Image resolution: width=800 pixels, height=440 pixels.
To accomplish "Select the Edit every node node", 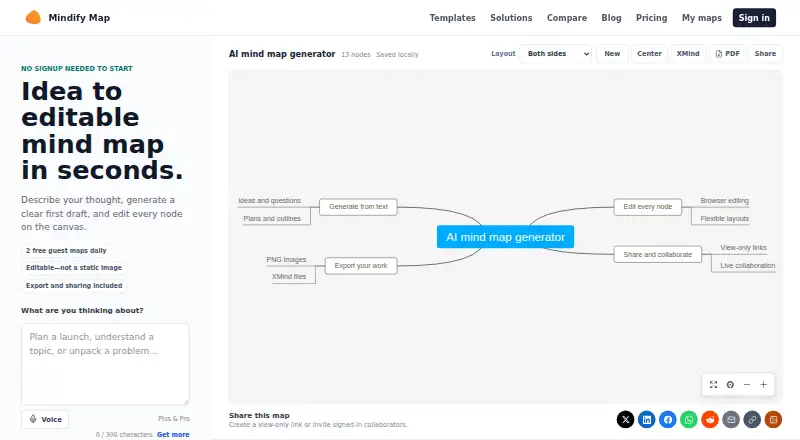I will 647,207.
